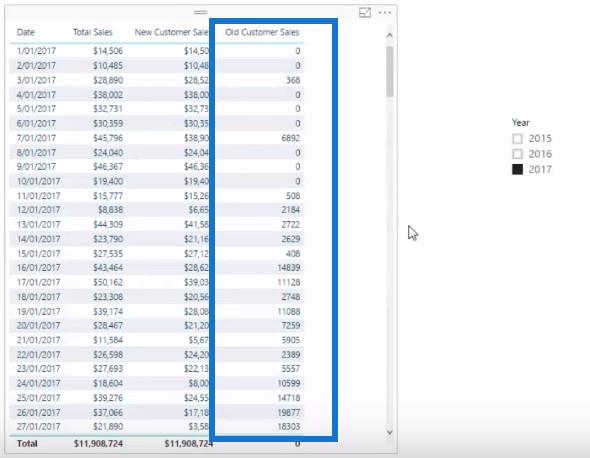Select the 16/01/2017 old customer value 14839

(x=289, y=268)
